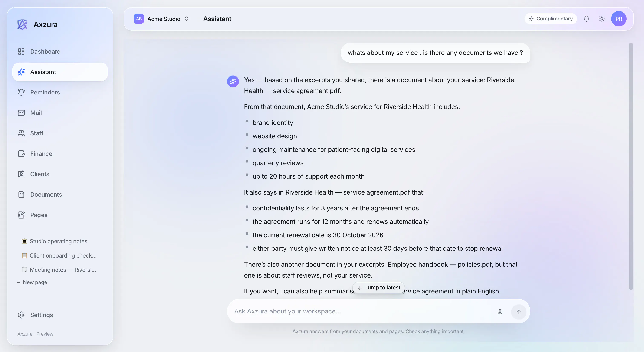Viewport: 644px width, 352px height.
Task: Click the microphone voice input icon
Action: (500, 312)
